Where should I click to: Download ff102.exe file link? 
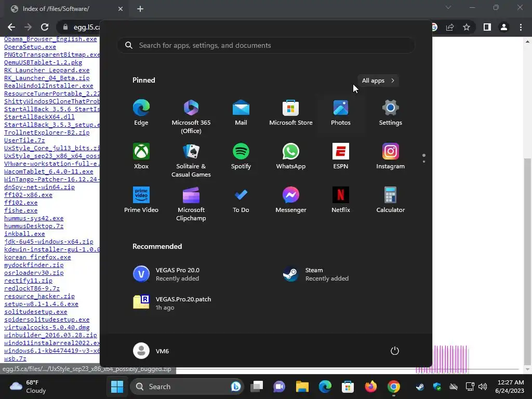tap(21, 203)
